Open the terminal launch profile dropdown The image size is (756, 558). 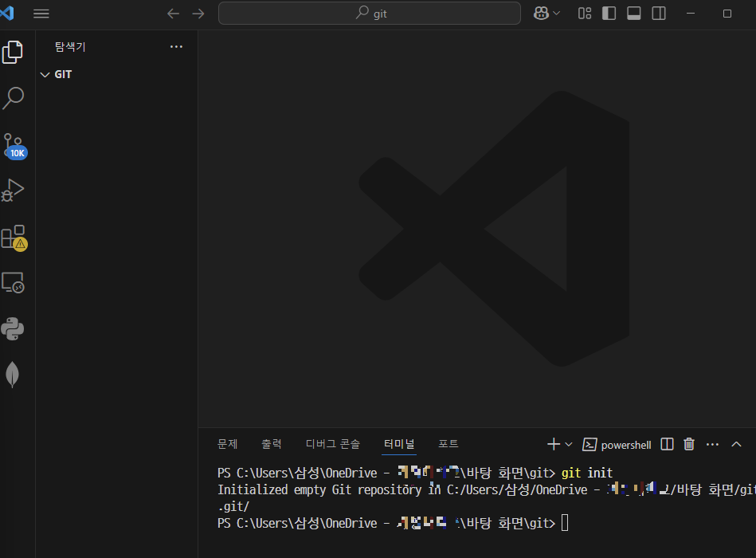(x=569, y=444)
